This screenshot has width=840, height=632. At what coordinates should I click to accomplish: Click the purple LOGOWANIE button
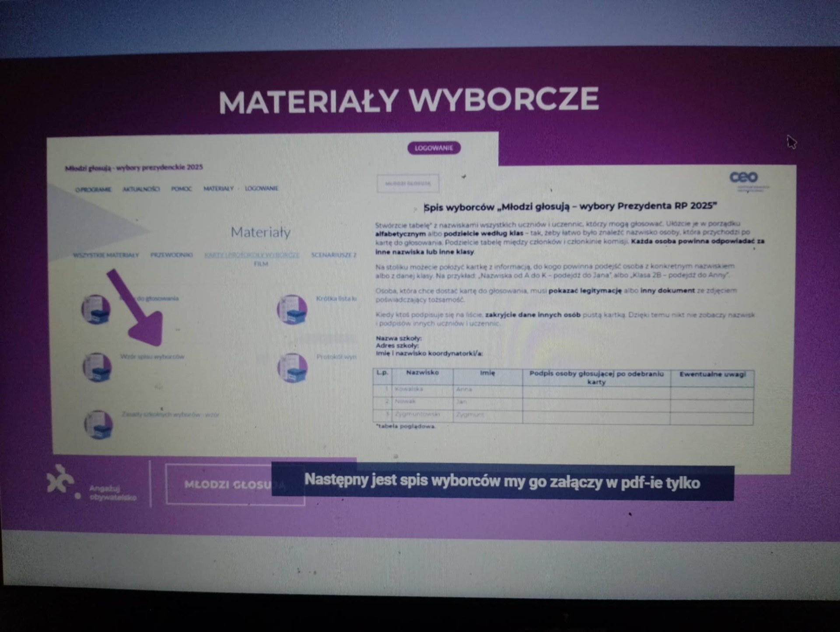coord(434,148)
